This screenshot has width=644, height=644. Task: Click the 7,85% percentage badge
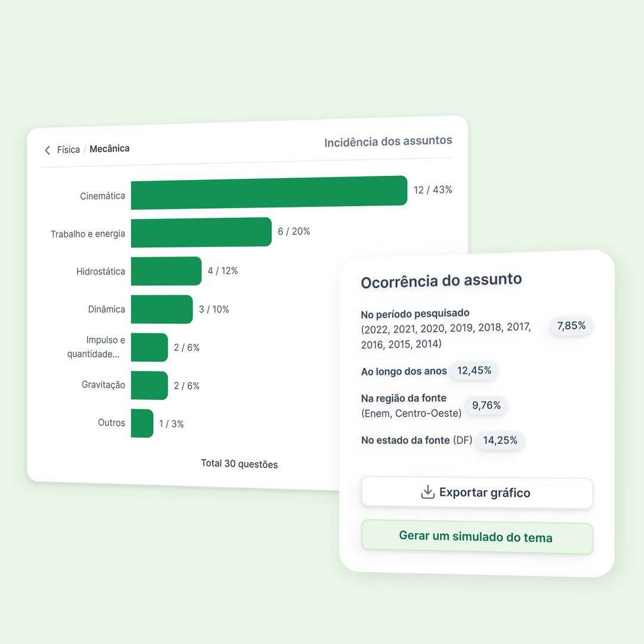(x=571, y=326)
